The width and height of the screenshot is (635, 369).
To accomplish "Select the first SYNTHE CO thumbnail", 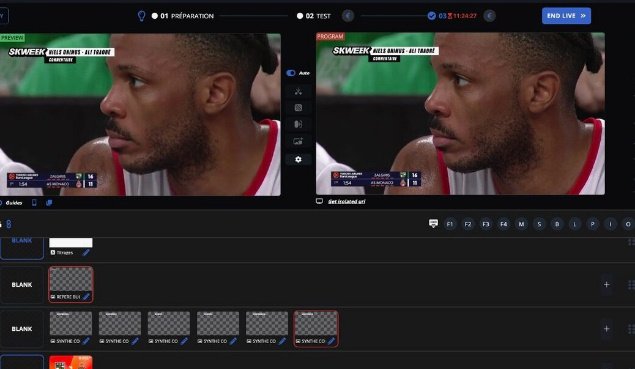I will click(71, 324).
